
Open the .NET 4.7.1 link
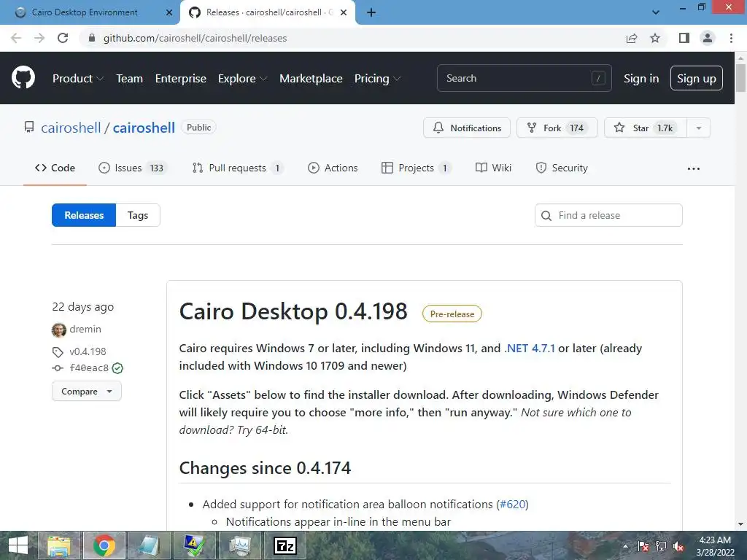530,349
